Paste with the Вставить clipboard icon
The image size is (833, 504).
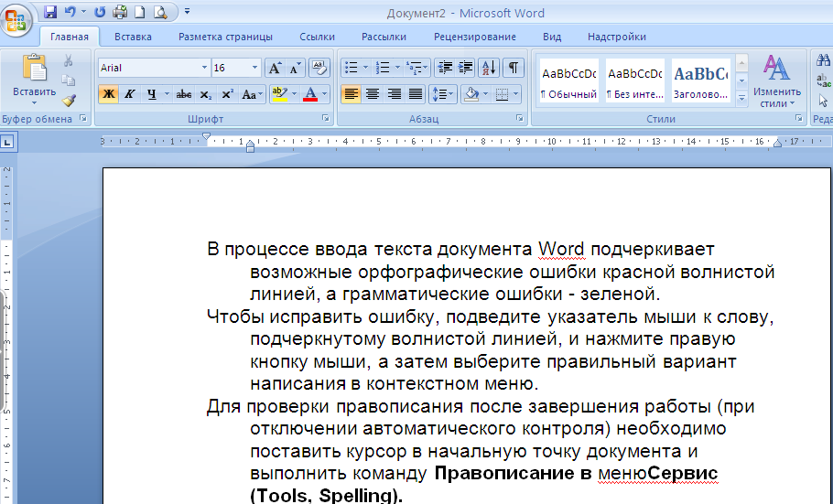point(34,68)
